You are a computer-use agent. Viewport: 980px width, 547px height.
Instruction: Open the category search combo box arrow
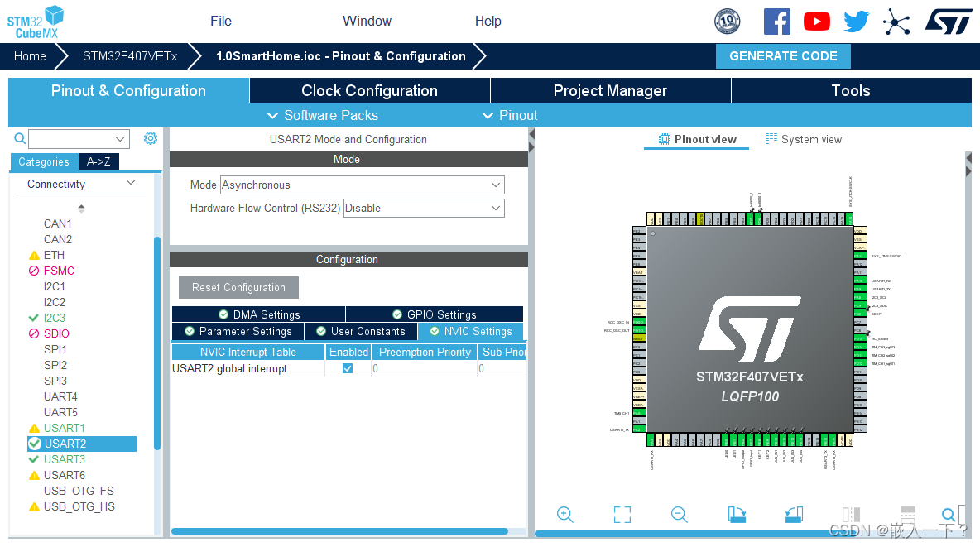(120, 139)
